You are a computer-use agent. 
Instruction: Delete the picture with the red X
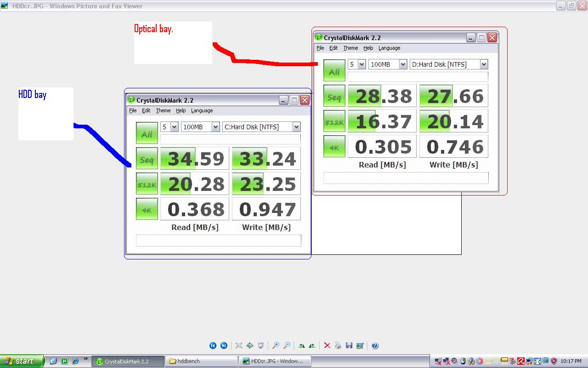pyautogui.click(x=327, y=345)
